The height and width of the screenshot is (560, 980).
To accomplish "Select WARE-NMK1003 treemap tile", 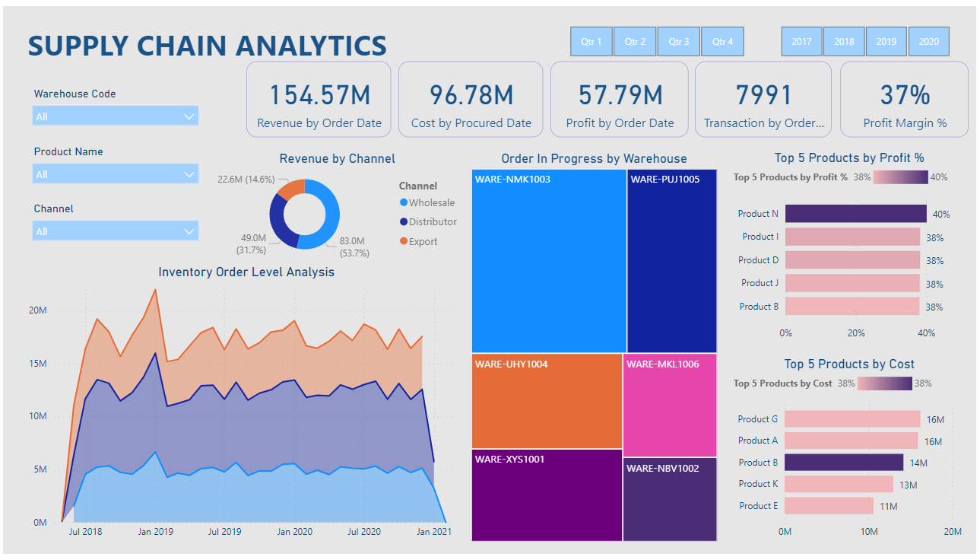I will tap(548, 261).
